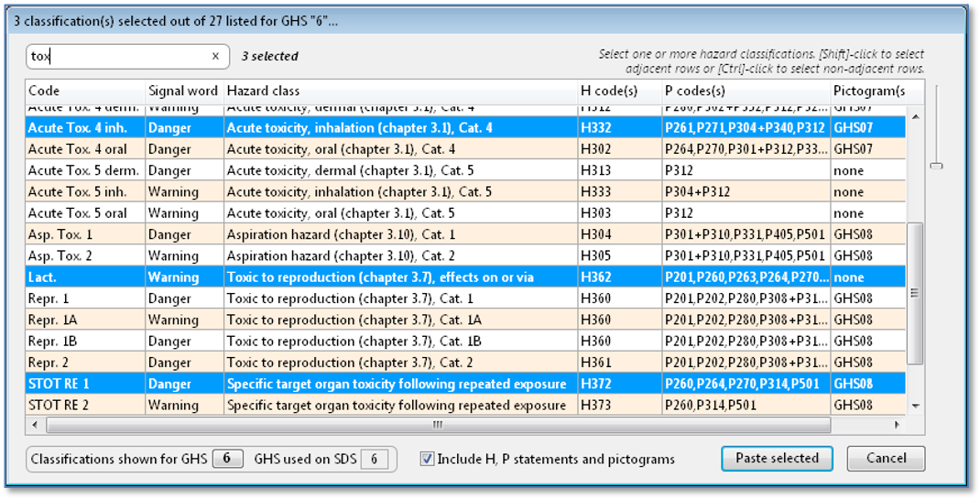980x499 pixels.
Task: Click horizontal scrollbar thumb
Action: (438, 425)
